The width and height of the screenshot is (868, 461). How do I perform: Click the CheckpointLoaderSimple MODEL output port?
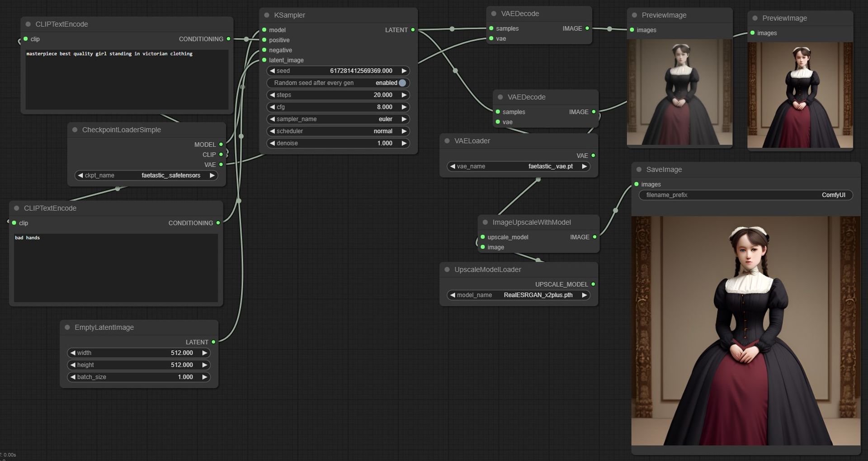coord(221,145)
